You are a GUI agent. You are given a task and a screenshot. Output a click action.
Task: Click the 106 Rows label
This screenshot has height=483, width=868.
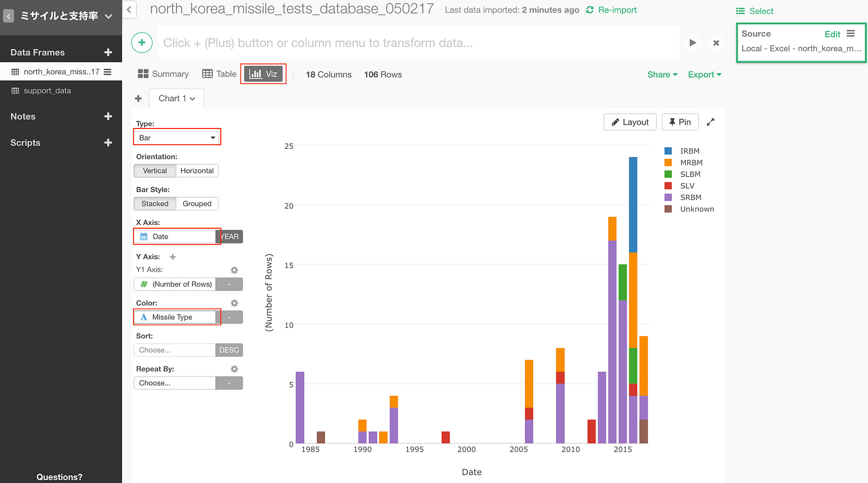(383, 74)
